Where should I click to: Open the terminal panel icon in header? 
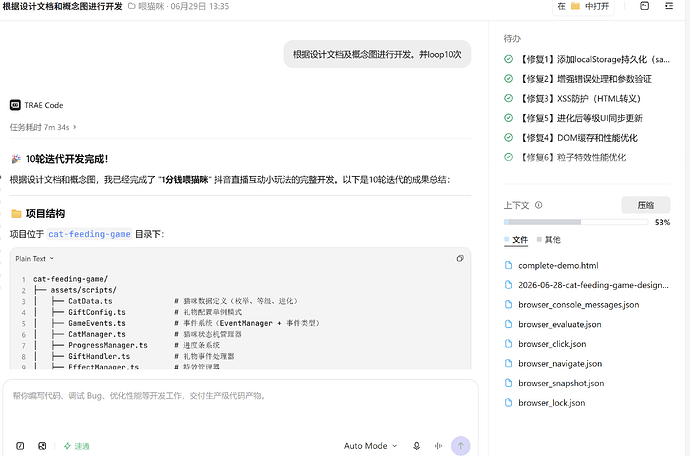(x=644, y=6)
